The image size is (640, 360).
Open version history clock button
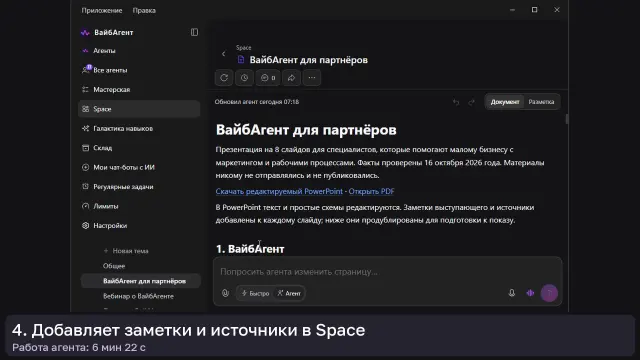coord(244,78)
